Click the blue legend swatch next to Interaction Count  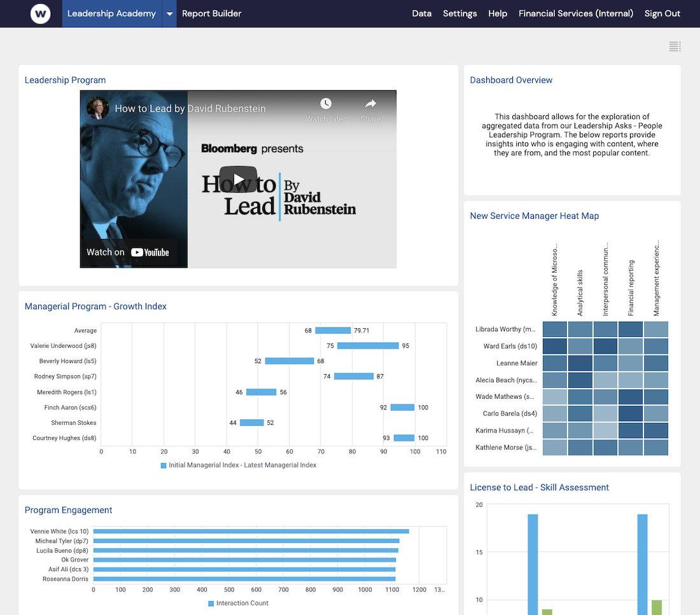point(210,602)
